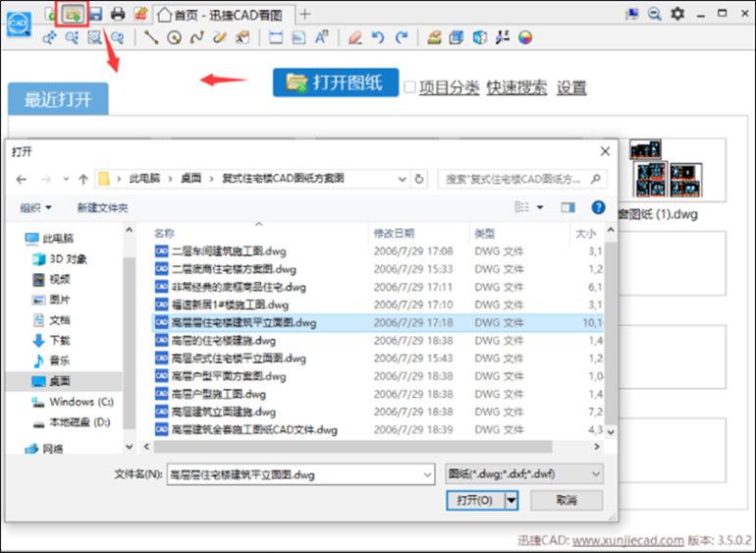
Task: Select the zoom in magnifier icon
Action: pos(72,37)
